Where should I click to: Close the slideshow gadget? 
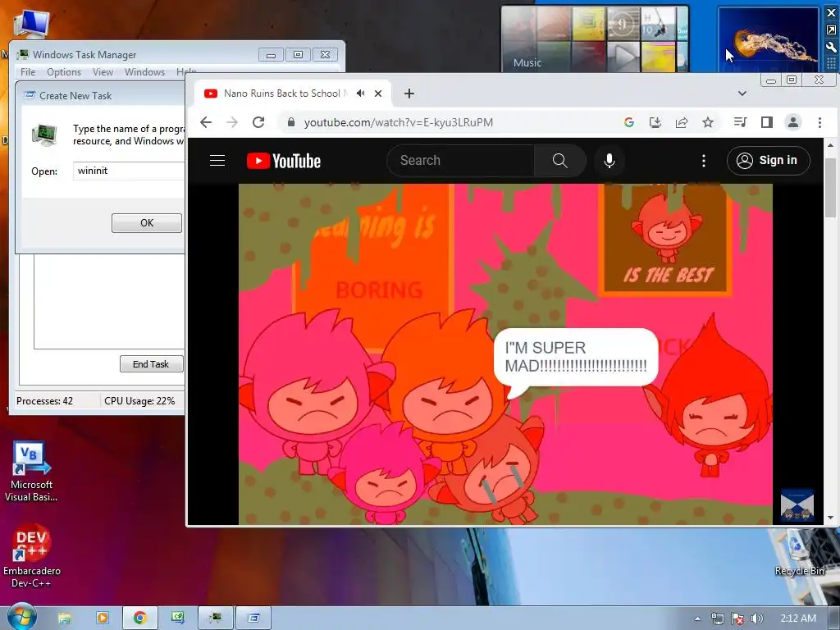pyautogui.click(x=832, y=13)
